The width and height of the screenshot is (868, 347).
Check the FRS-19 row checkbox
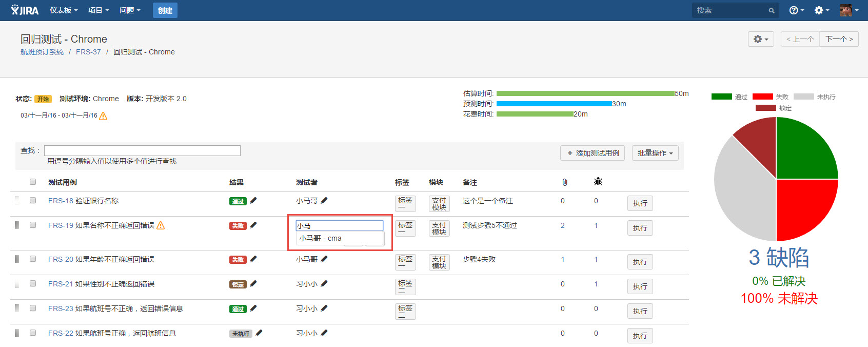click(x=33, y=225)
